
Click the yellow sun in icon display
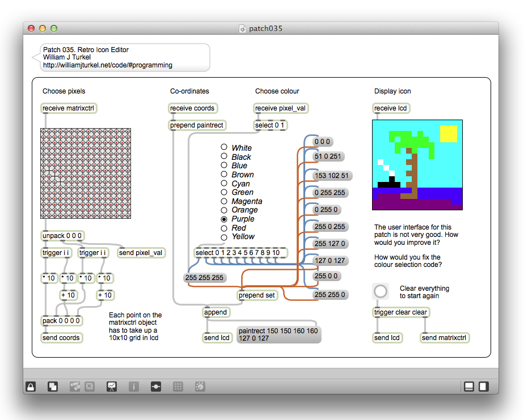pos(448,133)
